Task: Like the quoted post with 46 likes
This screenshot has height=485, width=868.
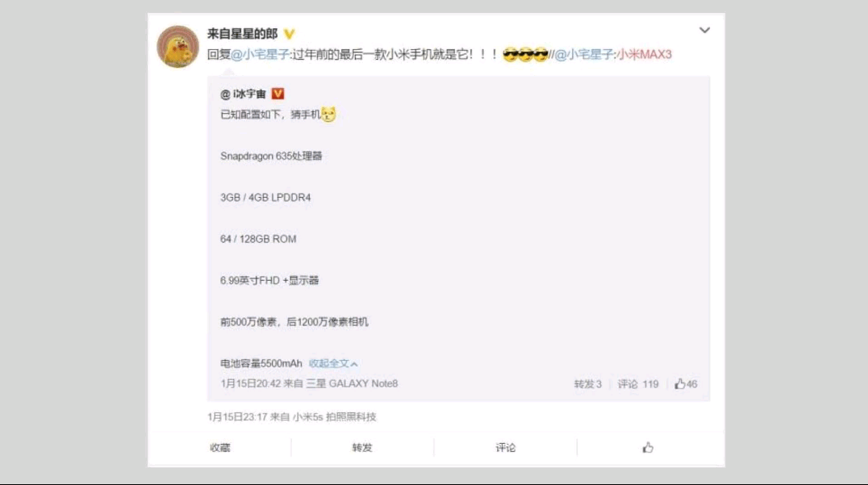Action: (686, 384)
